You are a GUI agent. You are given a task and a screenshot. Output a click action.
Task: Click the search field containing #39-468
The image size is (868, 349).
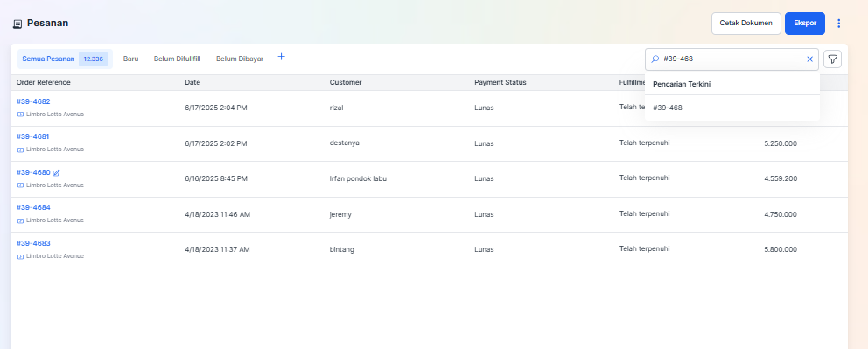731,59
